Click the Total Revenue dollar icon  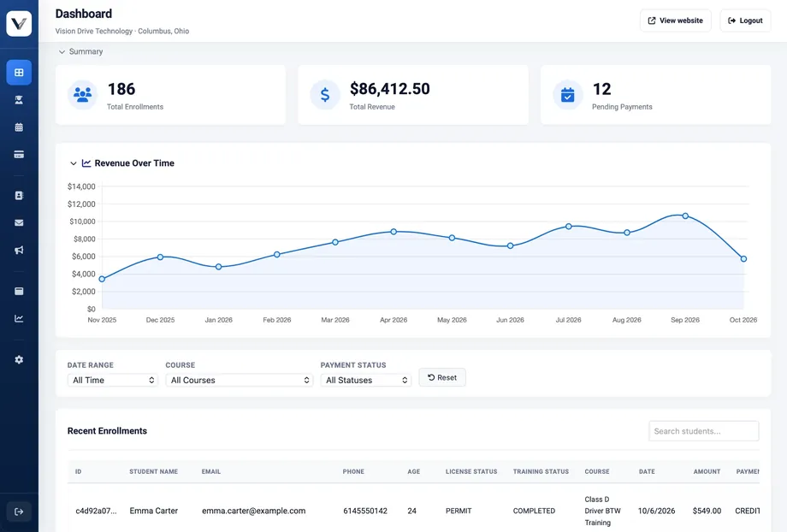[325, 94]
